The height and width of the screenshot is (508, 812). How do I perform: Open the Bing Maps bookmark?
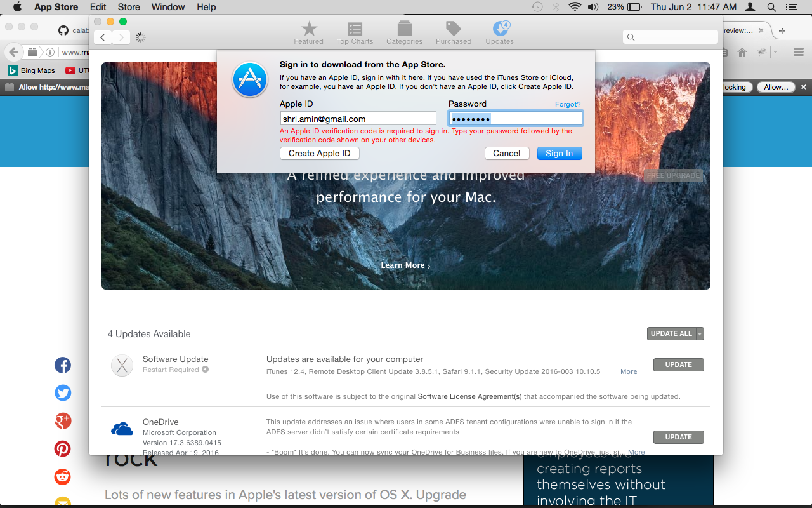32,70
